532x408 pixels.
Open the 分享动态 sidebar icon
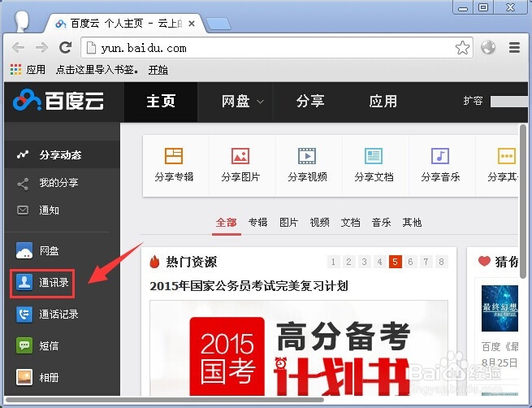coord(23,154)
